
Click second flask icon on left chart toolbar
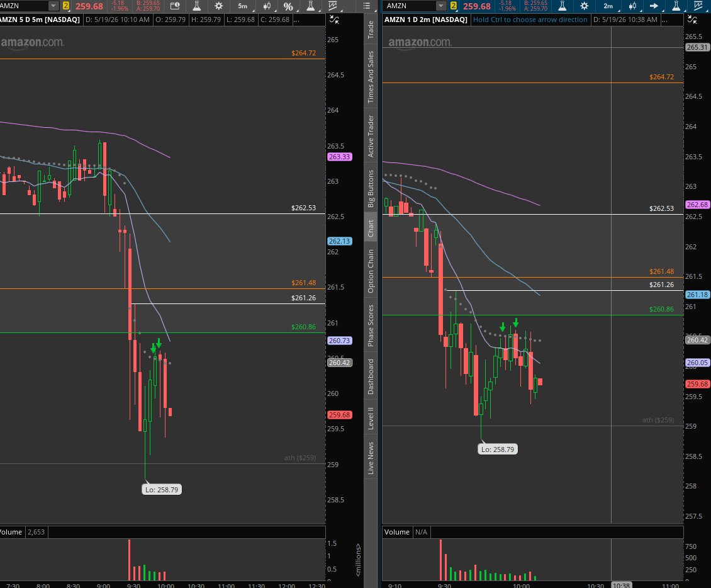[311, 6]
